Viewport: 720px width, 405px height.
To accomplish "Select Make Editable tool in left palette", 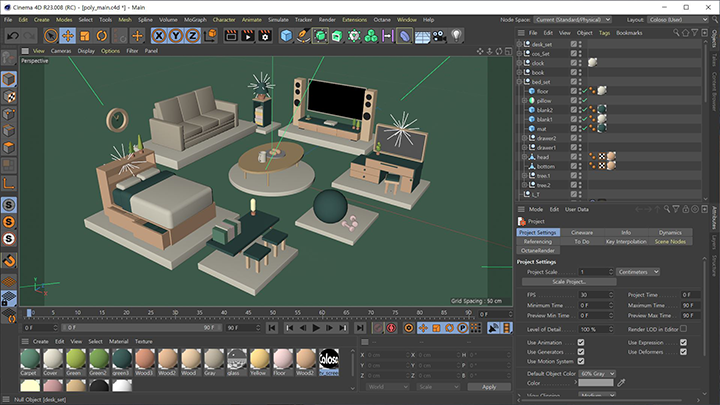I will (9, 58).
